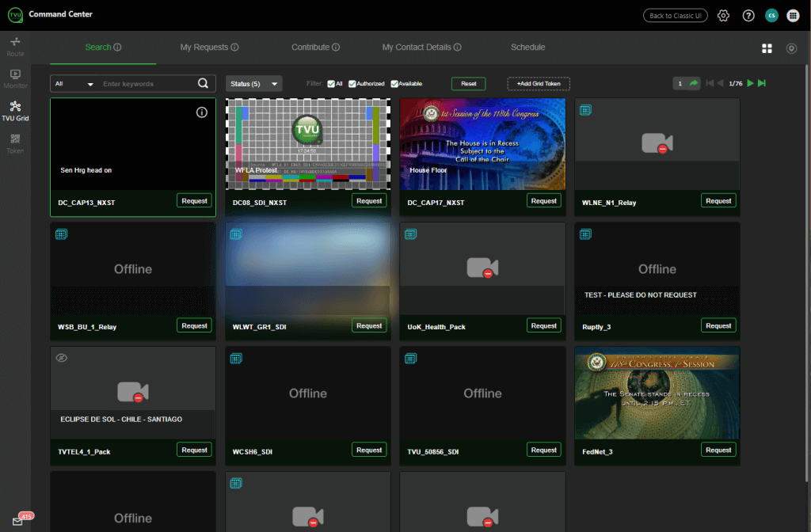The width and height of the screenshot is (811, 532).
Task: Open the mail inbox with 415 badge
Action: (18, 521)
